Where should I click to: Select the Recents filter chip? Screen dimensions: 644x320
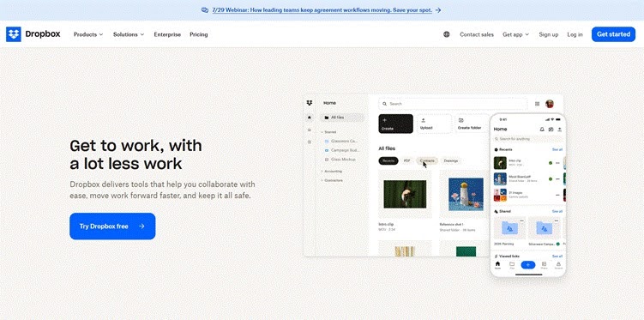pos(388,160)
